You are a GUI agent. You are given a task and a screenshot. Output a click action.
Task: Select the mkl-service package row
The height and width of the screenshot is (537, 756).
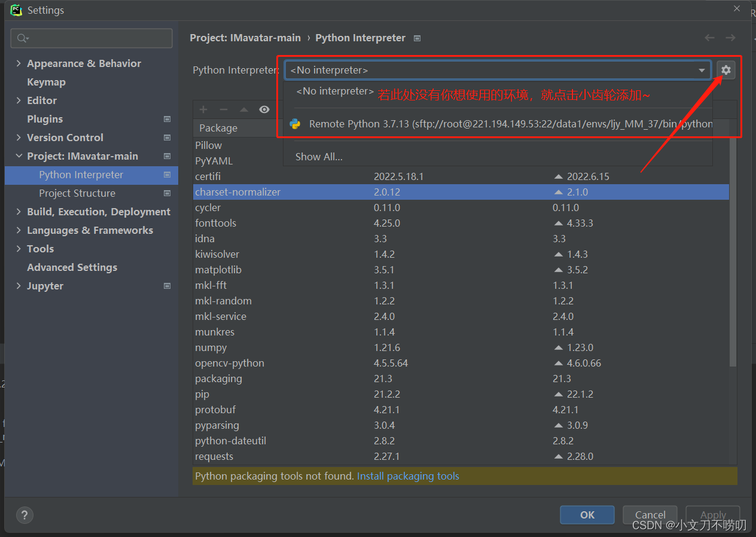pos(461,316)
